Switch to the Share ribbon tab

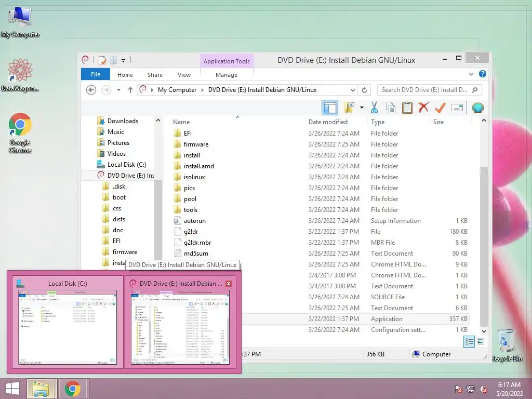[x=155, y=75]
